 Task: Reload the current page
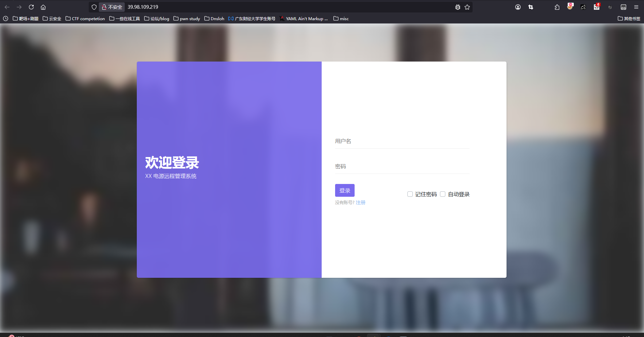click(x=31, y=7)
